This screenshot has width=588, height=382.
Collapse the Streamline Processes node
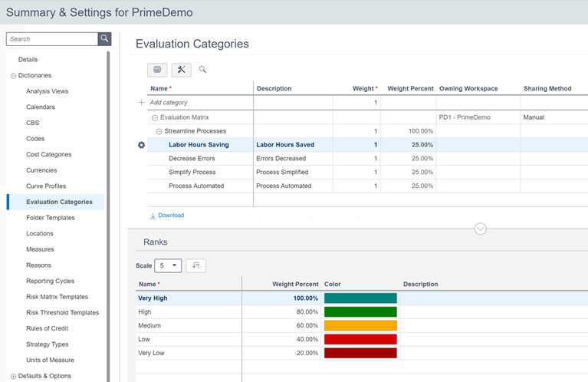click(159, 131)
